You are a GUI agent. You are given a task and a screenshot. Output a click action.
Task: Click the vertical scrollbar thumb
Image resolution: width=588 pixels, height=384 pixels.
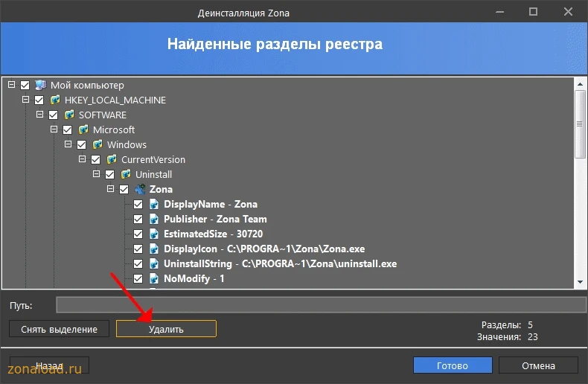[580, 124]
